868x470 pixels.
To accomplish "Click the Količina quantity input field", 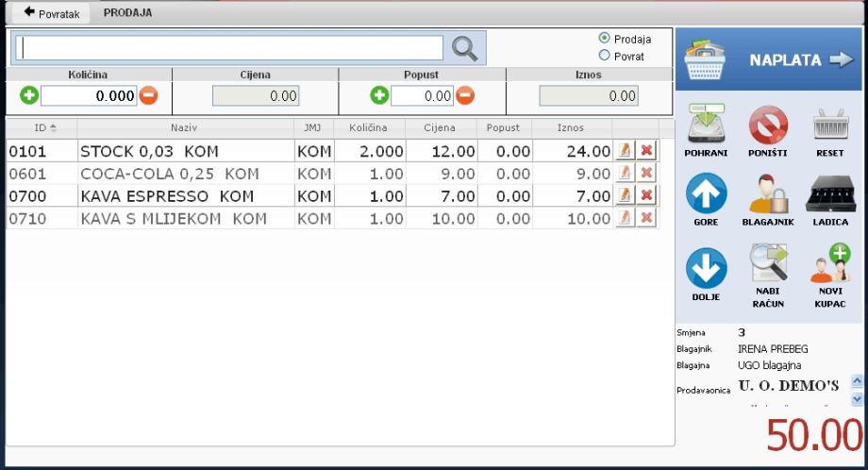I will tap(89, 95).
